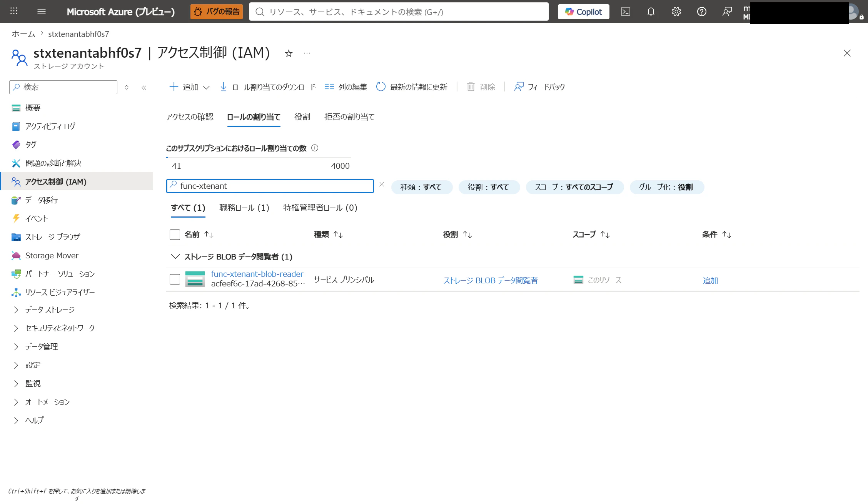Click the role assignment count info icon
This screenshot has height=504, width=868.
[315, 148]
